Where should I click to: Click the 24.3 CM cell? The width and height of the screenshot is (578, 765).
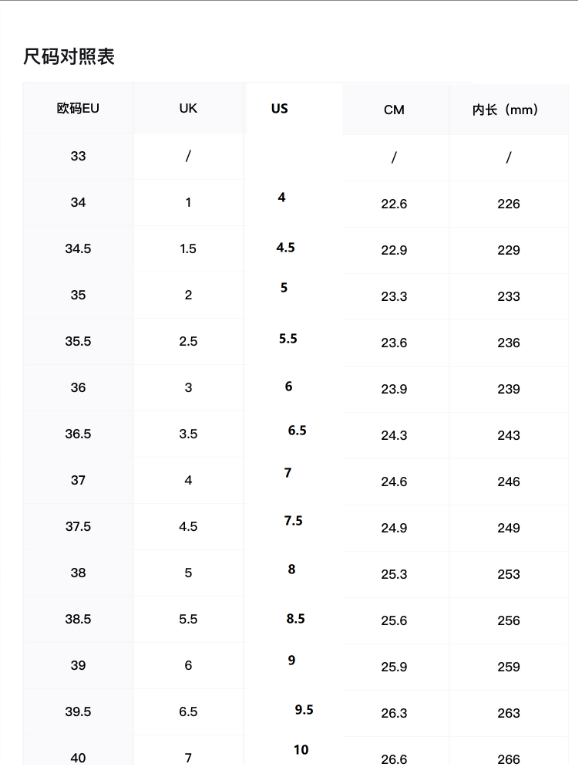pos(394,435)
